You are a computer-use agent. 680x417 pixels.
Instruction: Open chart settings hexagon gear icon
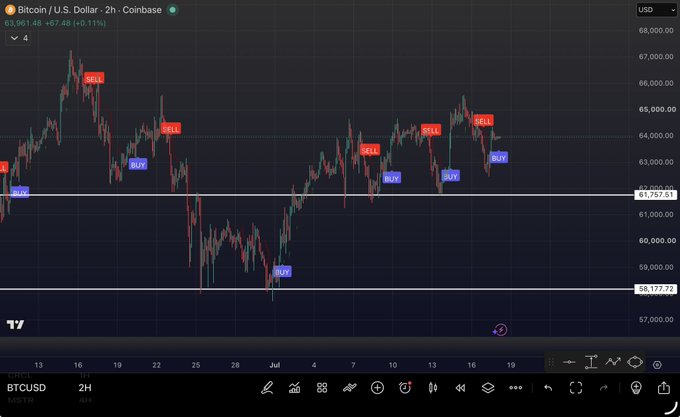[x=657, y=365]
